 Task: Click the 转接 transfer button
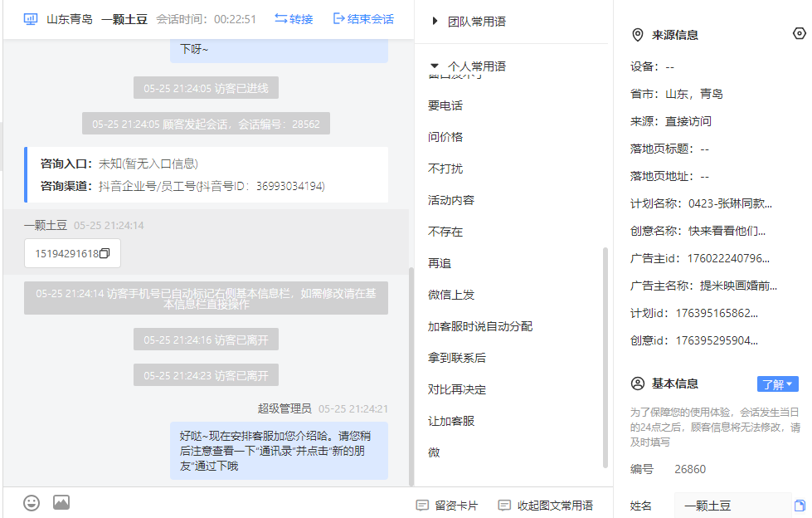[294, 19]
